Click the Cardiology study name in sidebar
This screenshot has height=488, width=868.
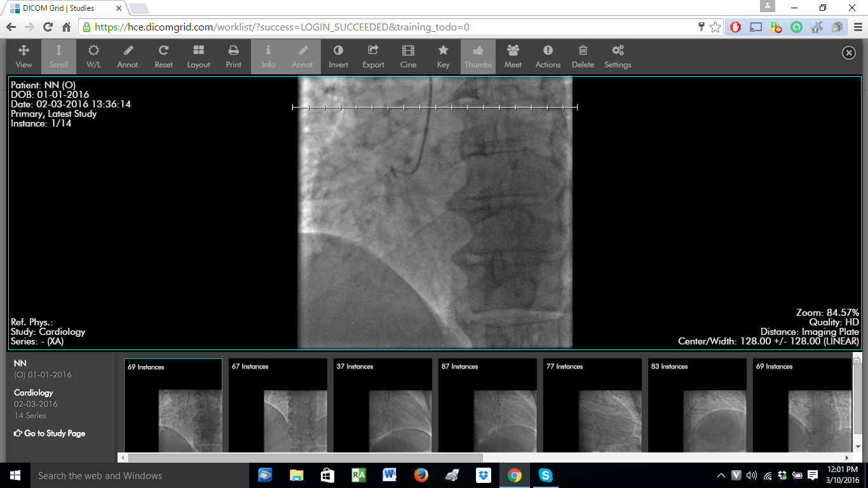click(x=34, y=393)
